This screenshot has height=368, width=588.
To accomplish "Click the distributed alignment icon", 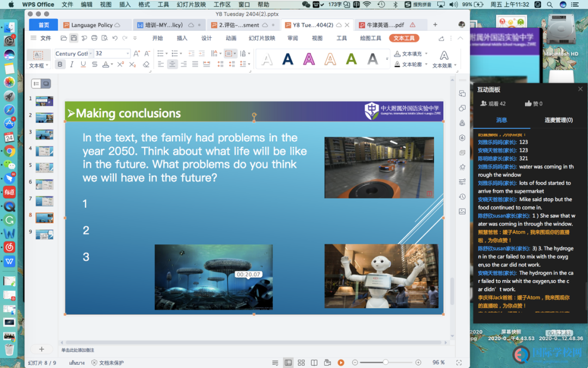I will (207, 64).
